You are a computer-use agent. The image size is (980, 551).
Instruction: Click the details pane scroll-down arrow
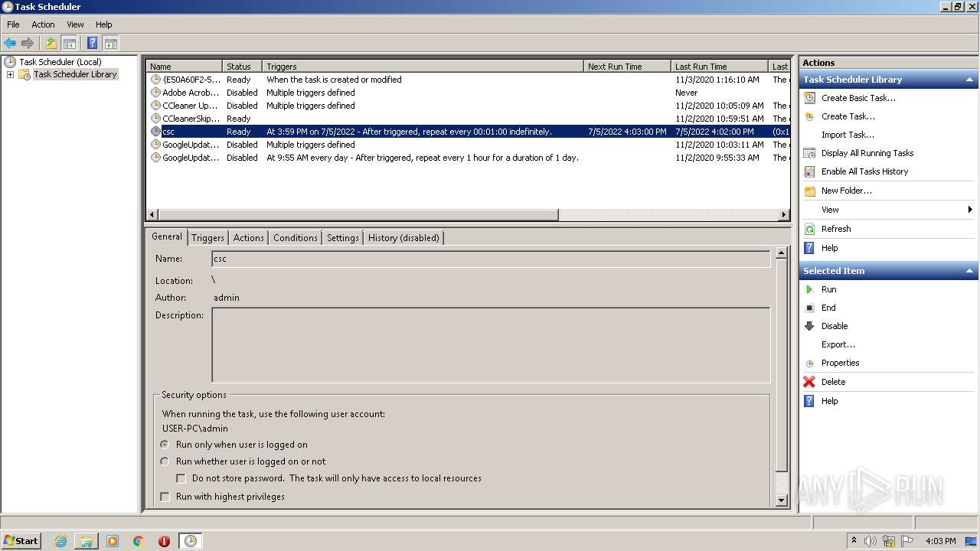pos(781,500)
